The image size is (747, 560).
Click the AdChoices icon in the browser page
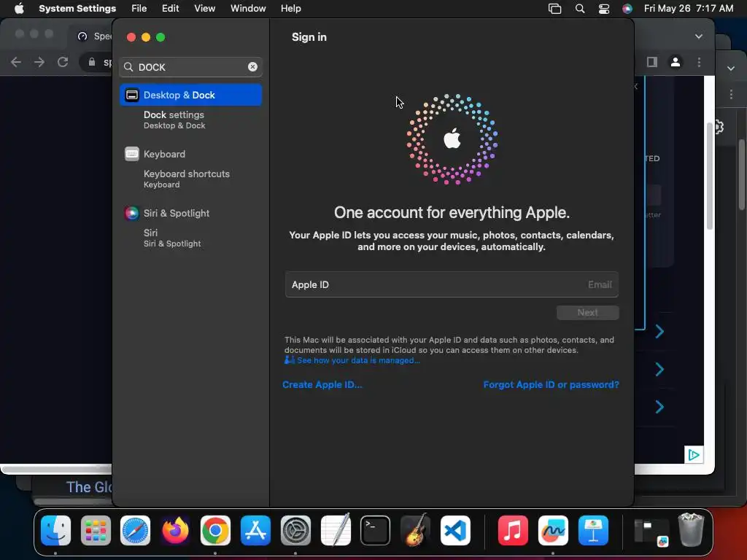pos(694,455)
